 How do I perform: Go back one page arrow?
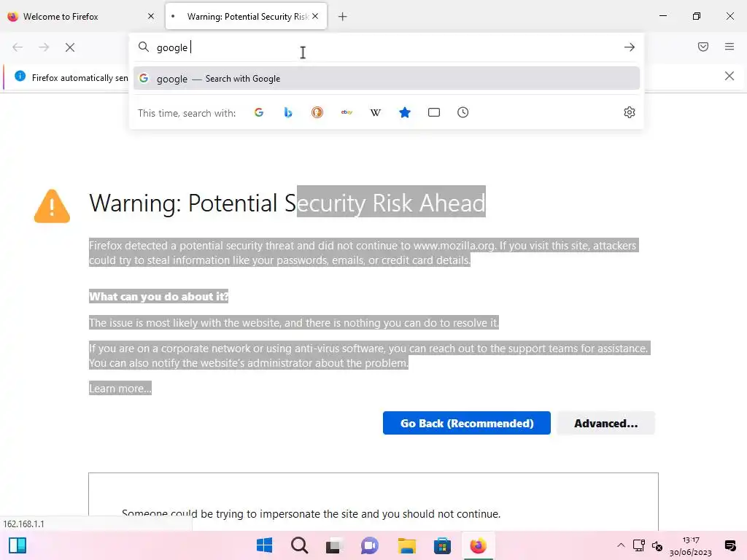click(18, 47)
